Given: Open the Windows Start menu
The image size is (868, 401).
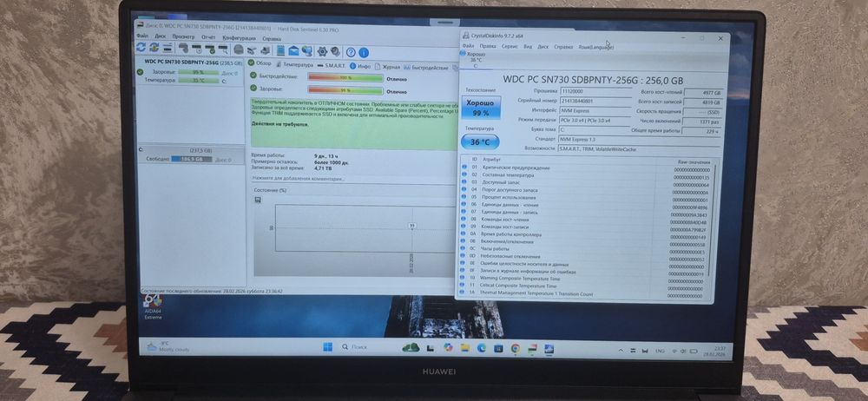Looking at the screenshot, I should point(328,347).
